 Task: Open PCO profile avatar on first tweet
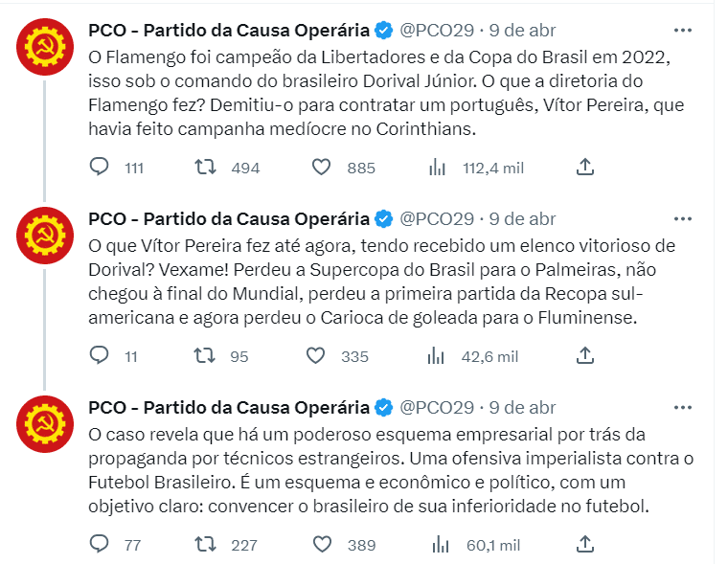tap(45, 46)
